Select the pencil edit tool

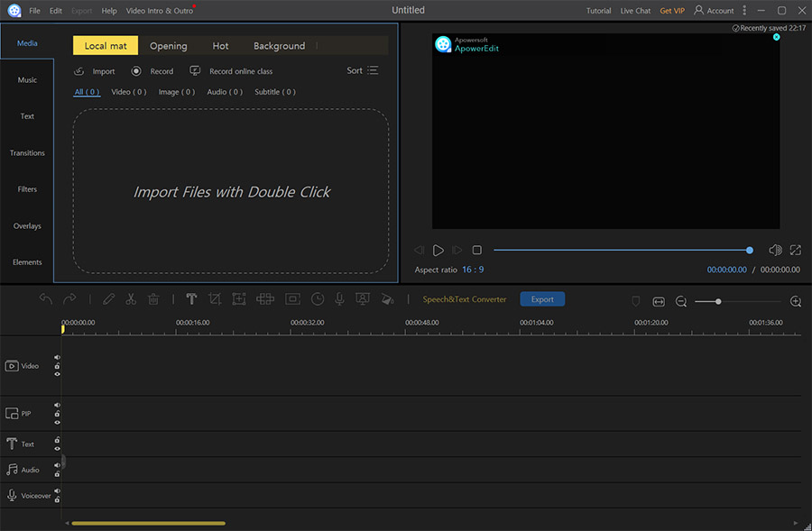(x=108, y=299)
